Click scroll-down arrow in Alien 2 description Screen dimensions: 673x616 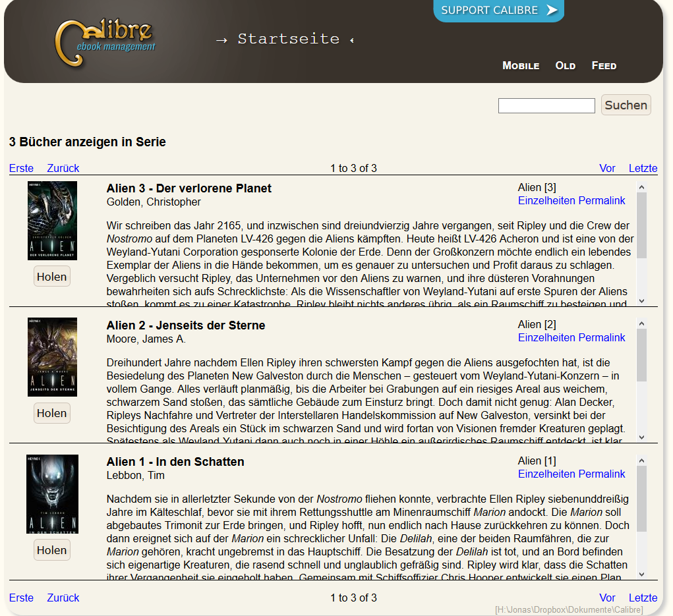coord(641,437)
